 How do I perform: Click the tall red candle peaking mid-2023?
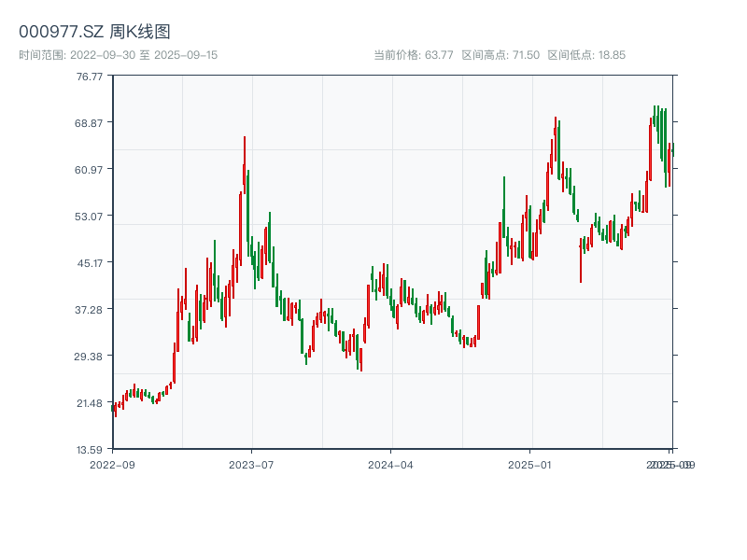[x=245, y=165]
